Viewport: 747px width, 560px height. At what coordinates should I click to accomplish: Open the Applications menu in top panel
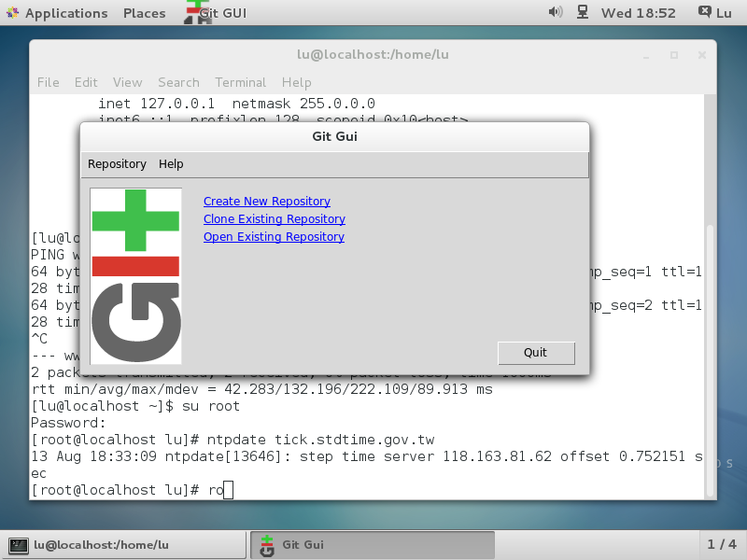tap(66, 13)
